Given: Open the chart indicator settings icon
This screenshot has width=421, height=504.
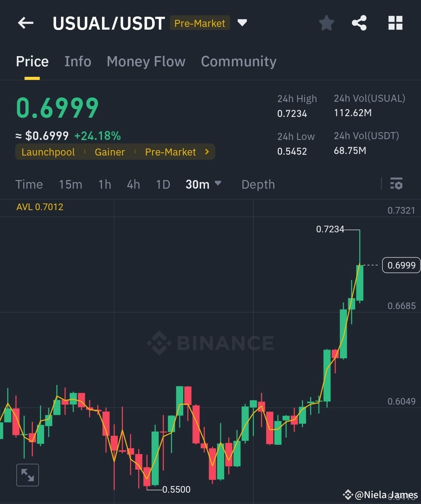Looking at the screenshot, I should pyautogui.click(x=396, y=184).
